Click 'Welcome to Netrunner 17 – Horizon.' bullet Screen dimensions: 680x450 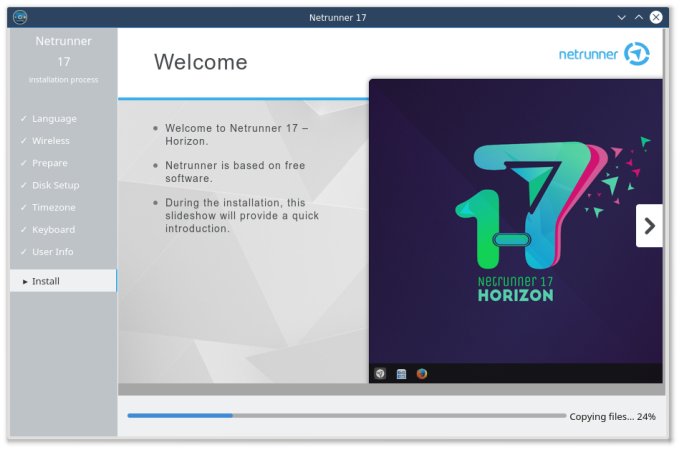point(237,134)
